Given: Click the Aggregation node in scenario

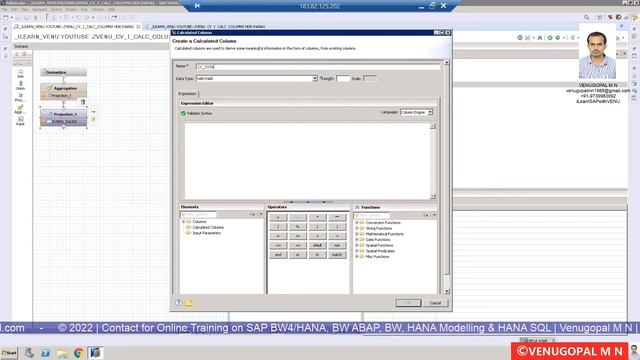Looking at the screenshot, I should [x=64, y=88].
